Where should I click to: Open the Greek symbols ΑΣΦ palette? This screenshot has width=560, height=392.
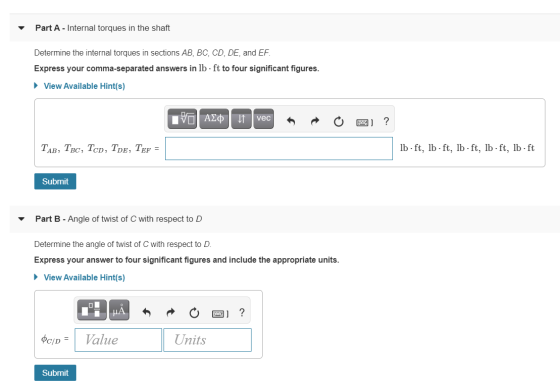[x=214, y=119]
